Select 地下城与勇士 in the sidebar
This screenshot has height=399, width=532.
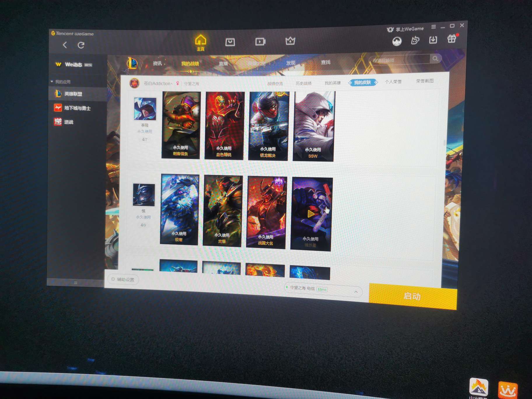[x=77, y=108]
